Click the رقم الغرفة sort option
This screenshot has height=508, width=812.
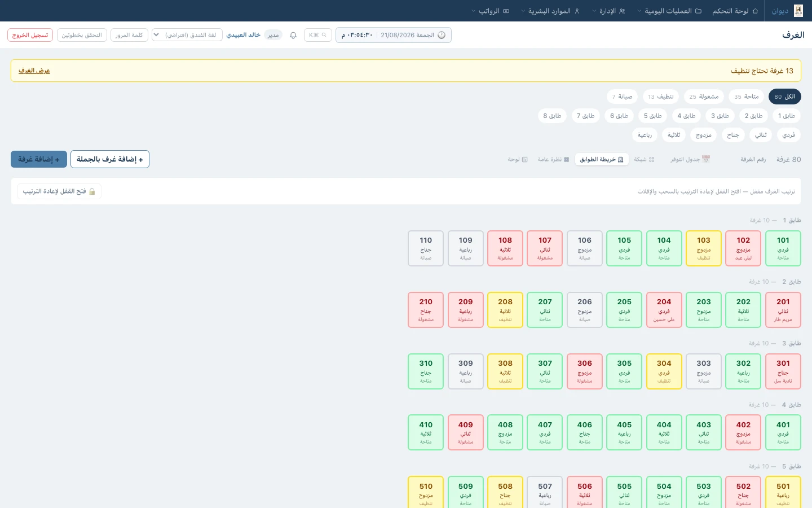click(x=753, y=159)
